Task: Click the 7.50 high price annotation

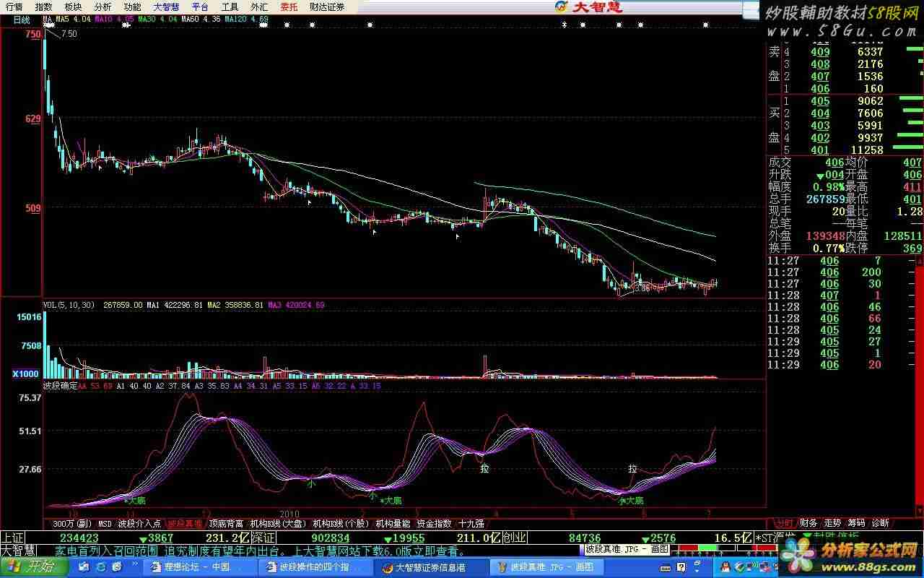Action: click(70, 34)
